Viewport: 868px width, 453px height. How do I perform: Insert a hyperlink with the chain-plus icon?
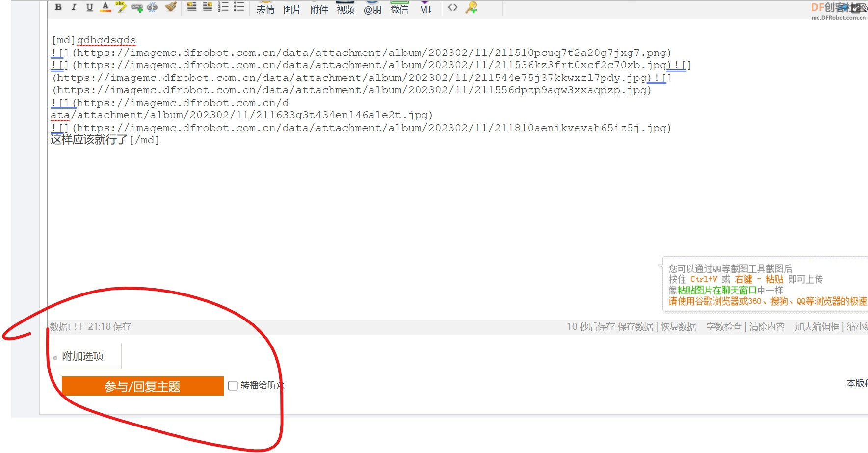[136, 7]
